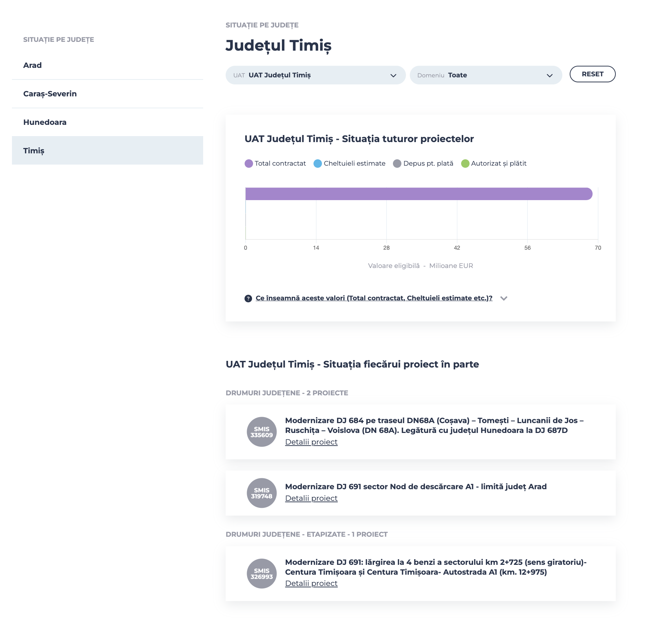The width and height of the screenshot is (672, 619).
Task: Select the Timiș sidebar item
Action: coord(34,151)
